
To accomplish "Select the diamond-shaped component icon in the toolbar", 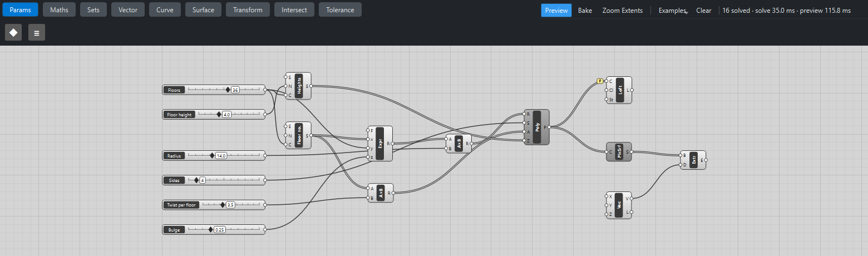I will pyautogui.click(x=13, y=32).
